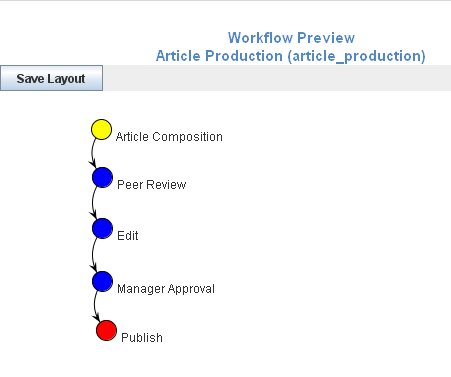Click the Article Production (article_production) title
This screenshot has height=377, width=451.
tap(291, 56)
